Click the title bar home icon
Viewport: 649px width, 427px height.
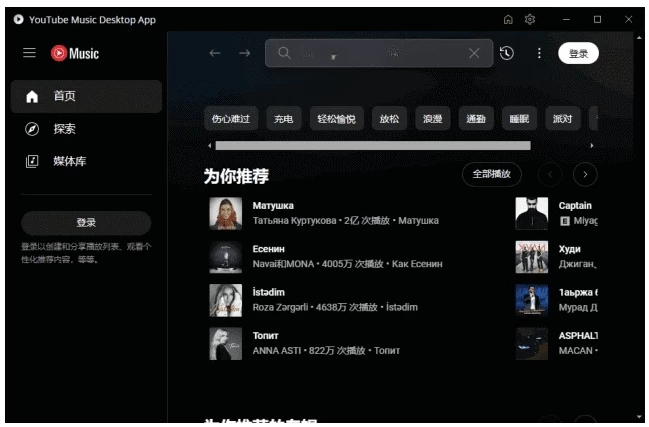pos(508,19)
